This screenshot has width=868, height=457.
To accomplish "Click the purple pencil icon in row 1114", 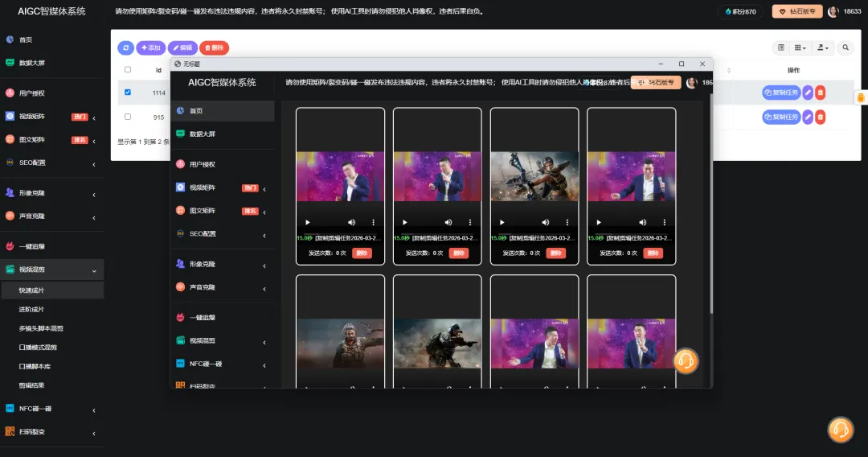I will coord(809,93).
